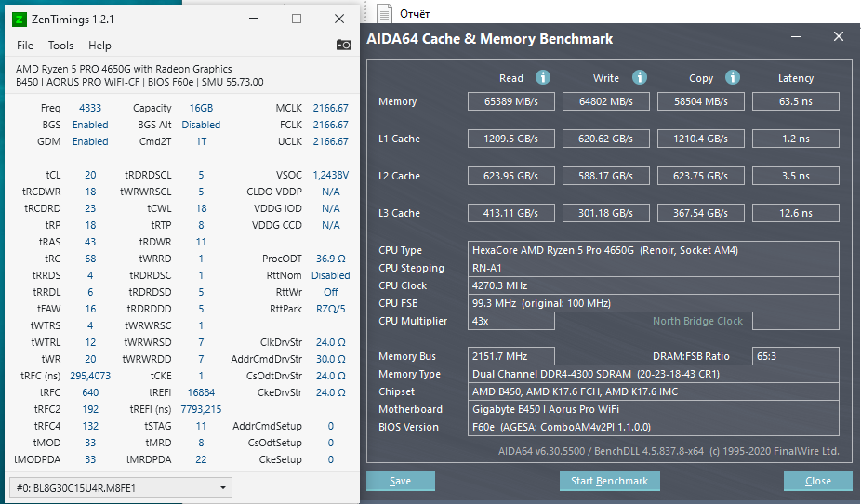Click the AMD Ryzen 5 PRO 4650G header text
The width and height of the screenshot is (861, 504).
tap(124, 69)
